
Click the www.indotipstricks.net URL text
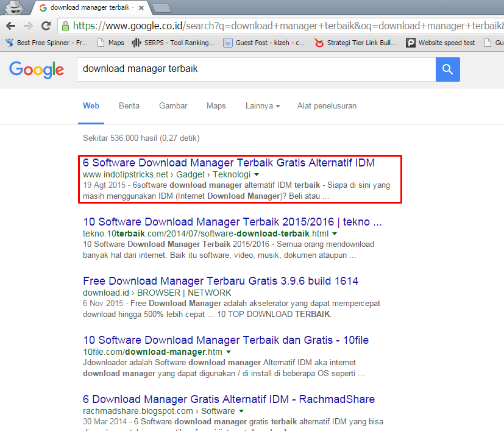(126, 174)
